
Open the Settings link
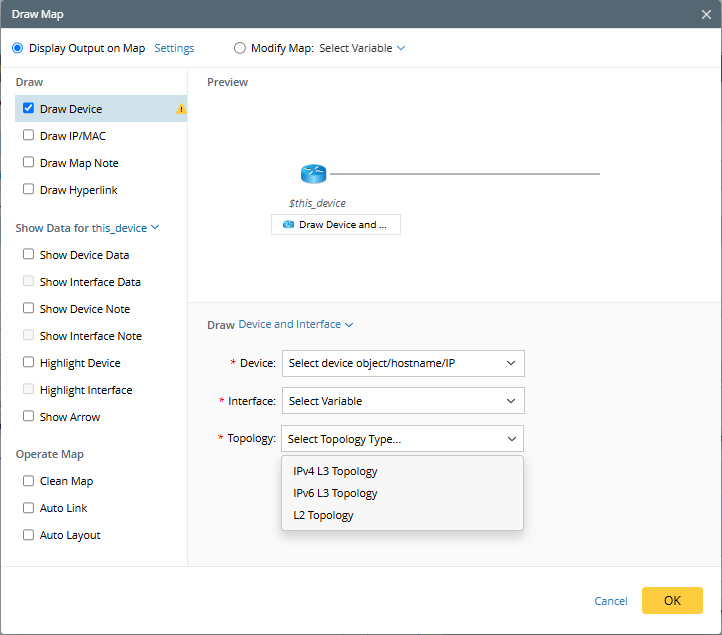pyautogui.click(x=174, y=48)
